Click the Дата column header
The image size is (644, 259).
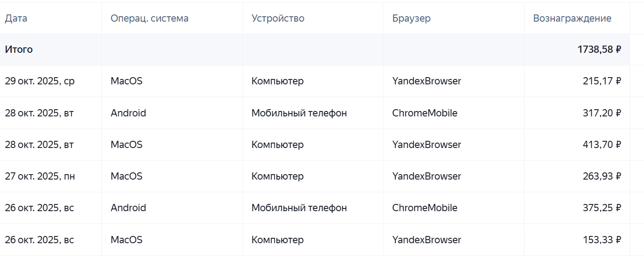pyautogui.click(x=16, y=18)
